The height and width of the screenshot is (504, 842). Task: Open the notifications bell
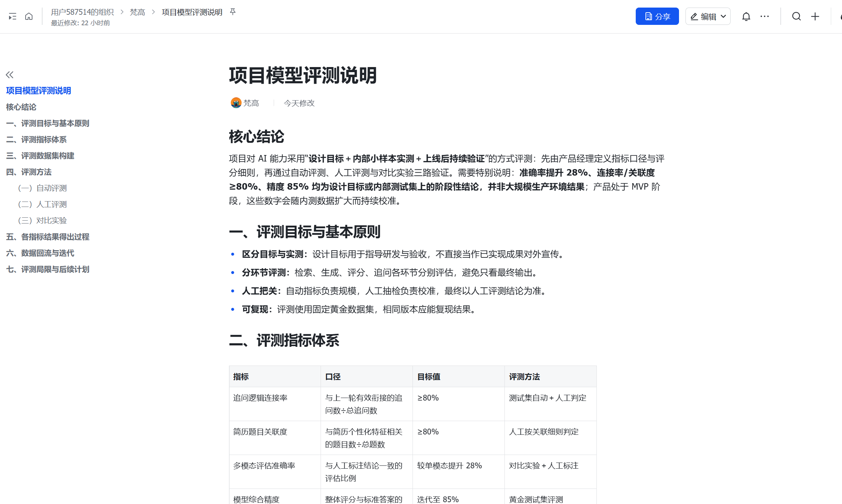pos(746,17)
